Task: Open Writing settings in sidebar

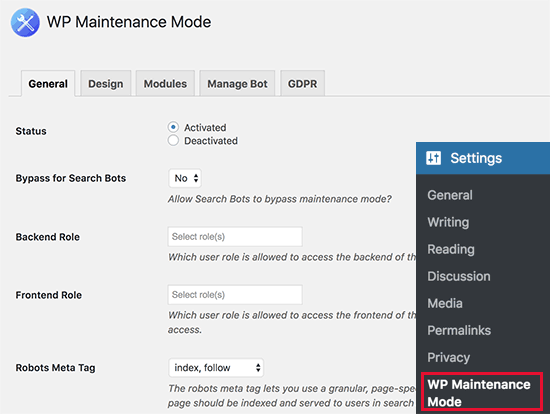Action: coord(448,222)
